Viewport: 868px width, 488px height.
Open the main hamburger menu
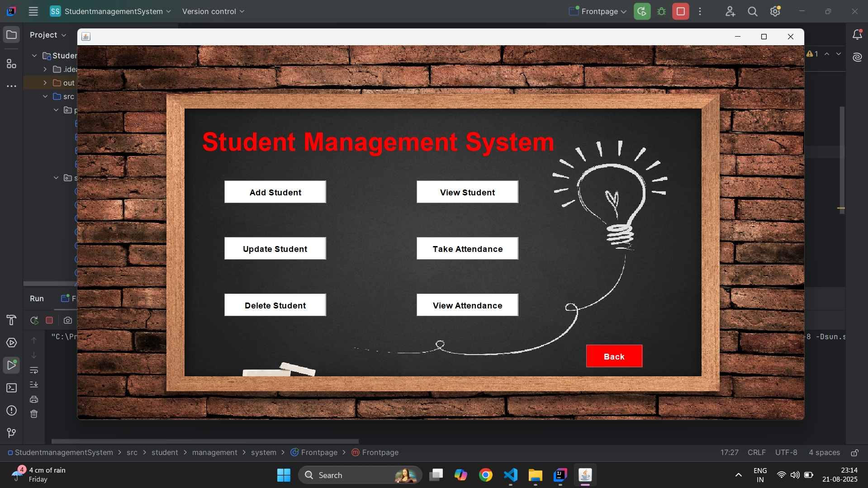point(33,11)
